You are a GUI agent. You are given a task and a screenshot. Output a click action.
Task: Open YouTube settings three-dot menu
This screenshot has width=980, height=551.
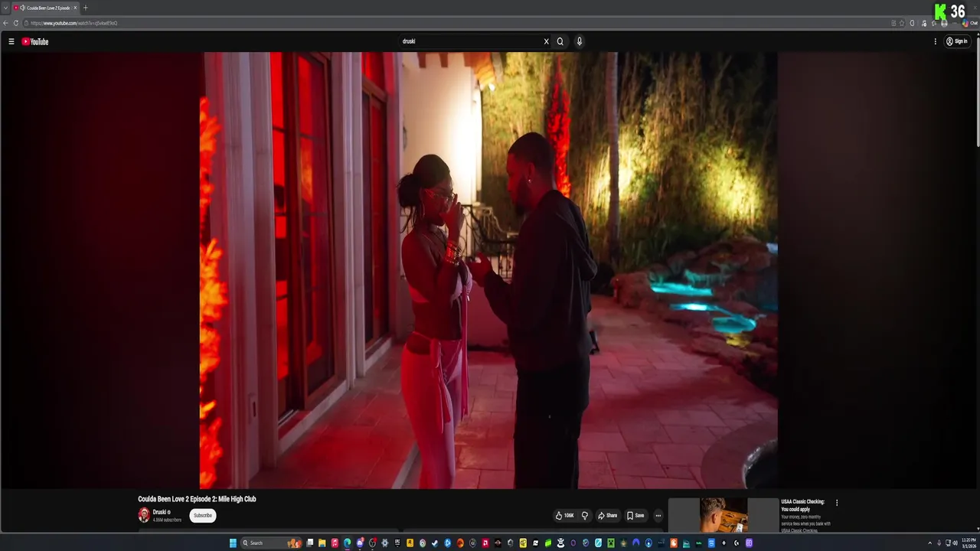click(x=935, y=41)
